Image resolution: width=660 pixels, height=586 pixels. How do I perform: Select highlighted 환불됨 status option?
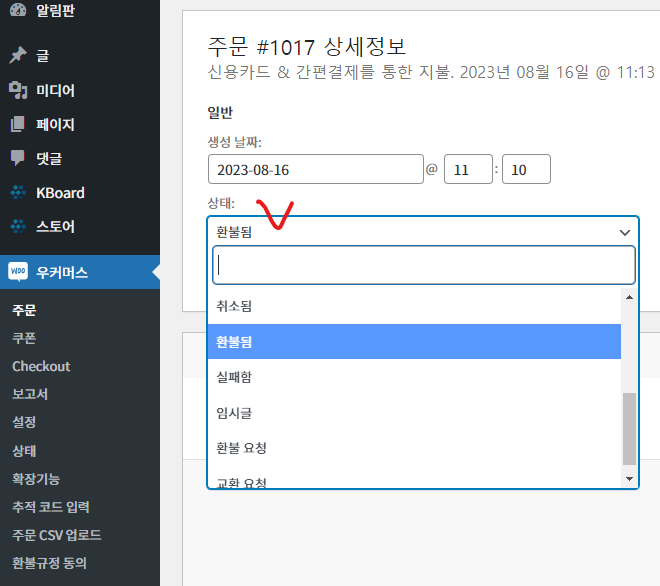point(414,341)
